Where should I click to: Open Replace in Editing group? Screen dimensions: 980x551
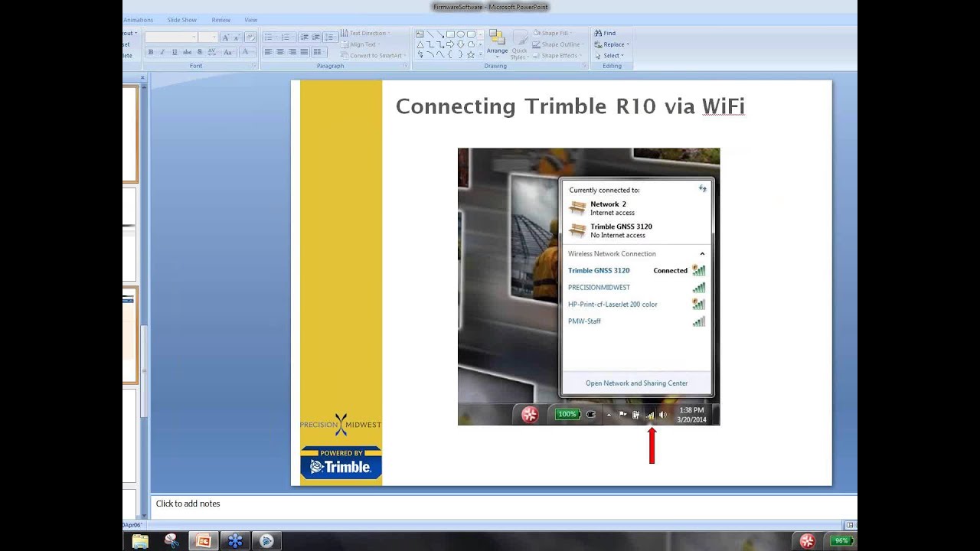point(610,44)
